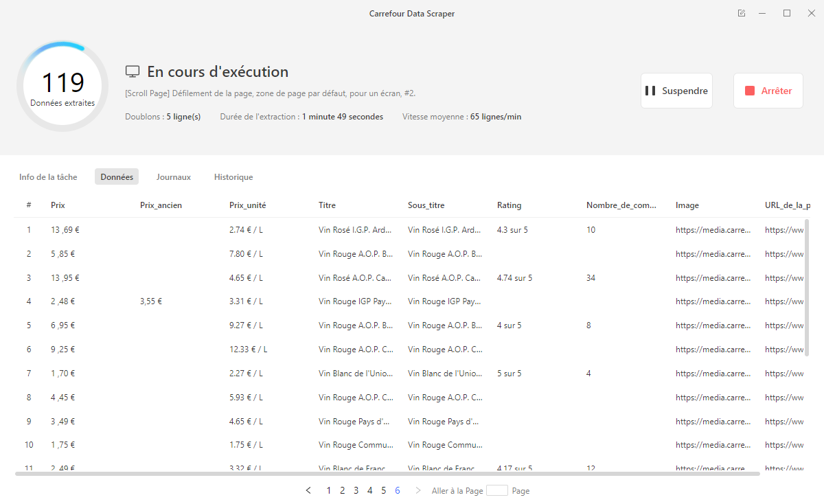The width and height of the screenshot is (824, 504).
Task: Click the rating 4.74 sur 5
Action: click(515, 278)
